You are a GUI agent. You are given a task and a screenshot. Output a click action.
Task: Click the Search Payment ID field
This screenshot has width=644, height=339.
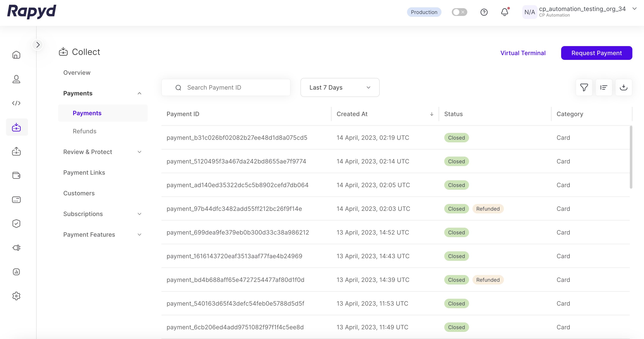pos(226,87)
